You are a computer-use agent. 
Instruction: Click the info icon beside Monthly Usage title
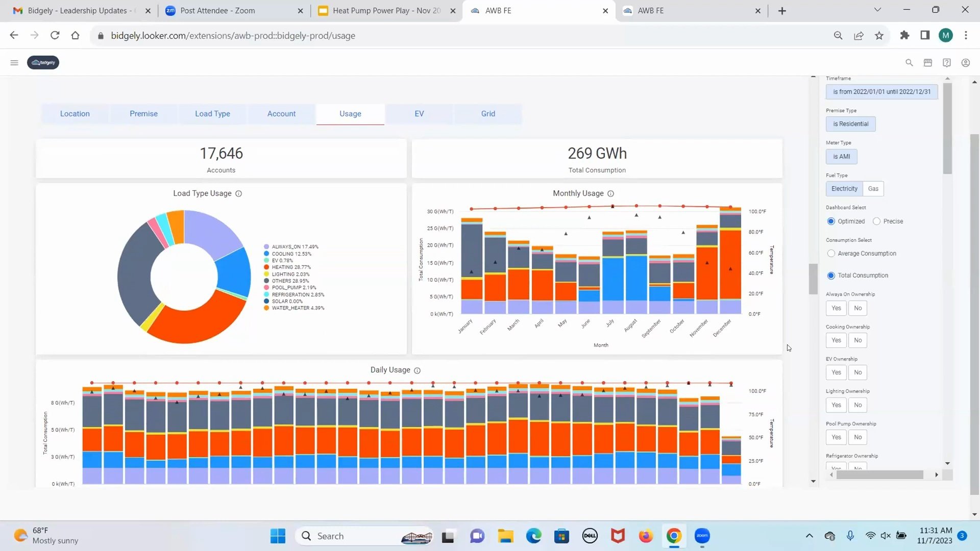coord(611,193)
